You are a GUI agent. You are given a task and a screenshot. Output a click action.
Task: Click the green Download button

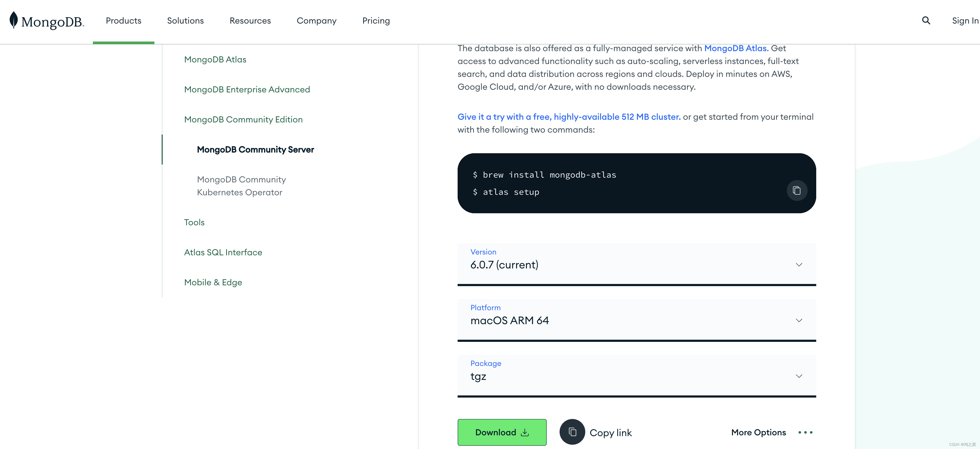point(502,432)
